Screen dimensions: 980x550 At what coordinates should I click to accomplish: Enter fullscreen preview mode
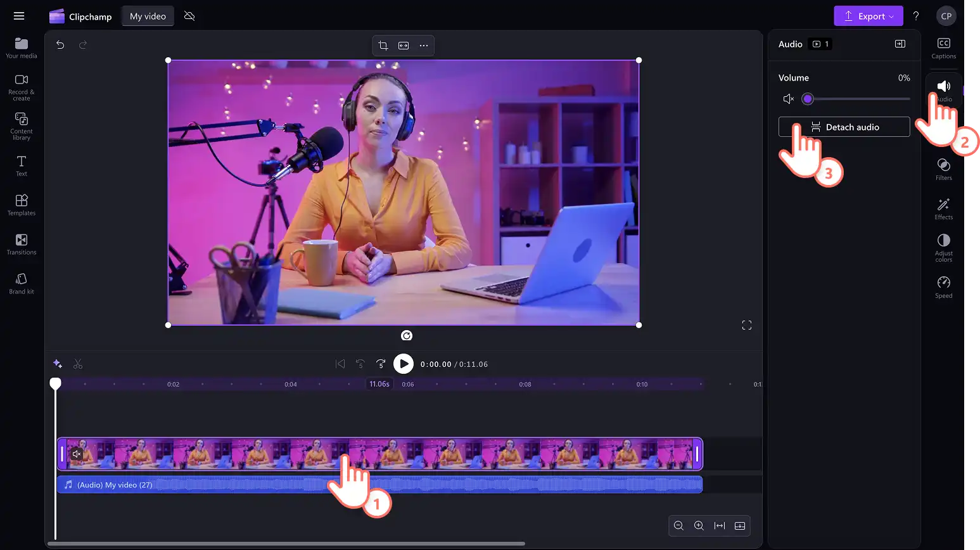747,325
